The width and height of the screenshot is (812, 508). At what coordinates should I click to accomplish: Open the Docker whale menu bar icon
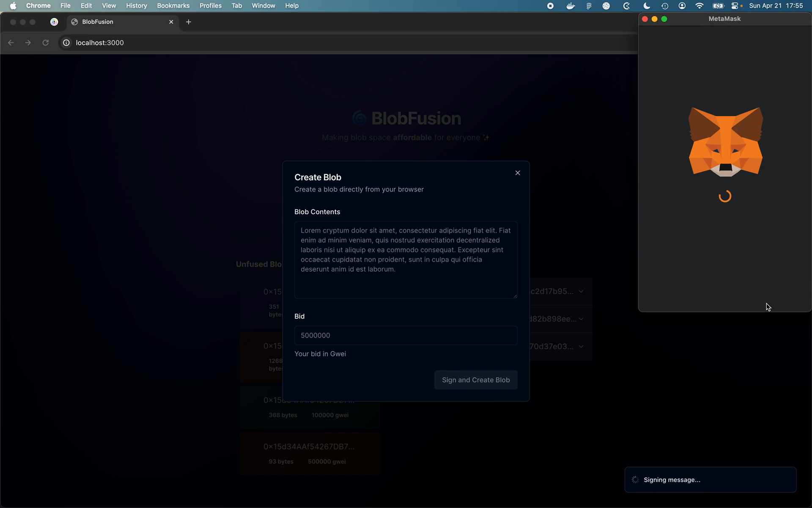pyautogui.click(x=571, y=6)
